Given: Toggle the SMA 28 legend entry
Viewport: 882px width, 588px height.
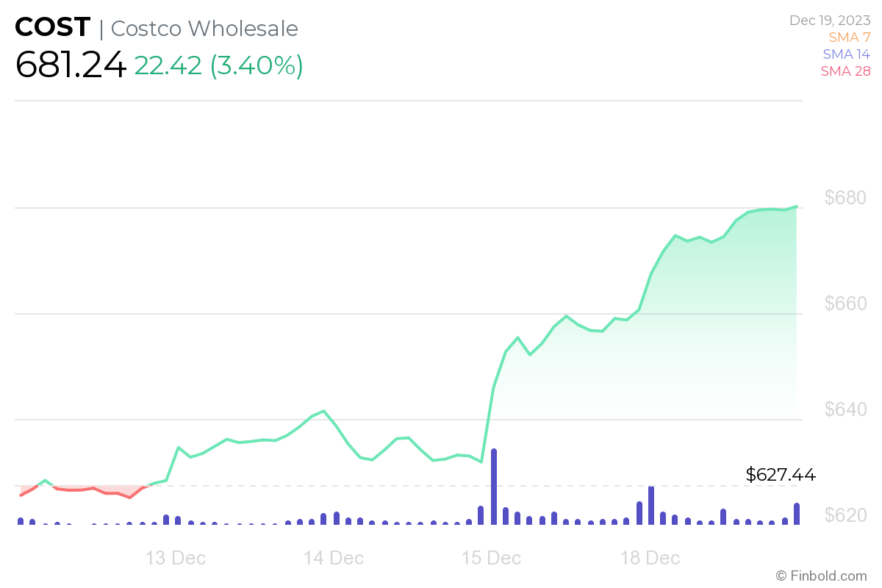Looking at the screenshot, I should point(845,71).
